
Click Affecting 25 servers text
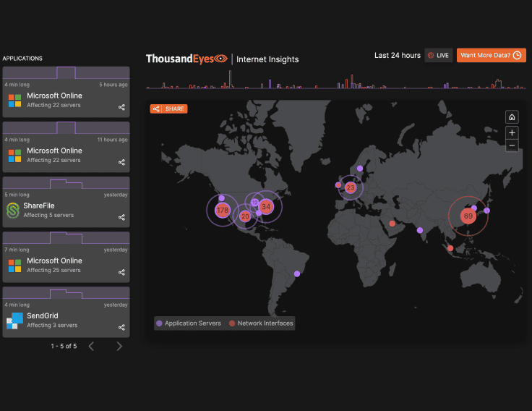tap(53, 271)
